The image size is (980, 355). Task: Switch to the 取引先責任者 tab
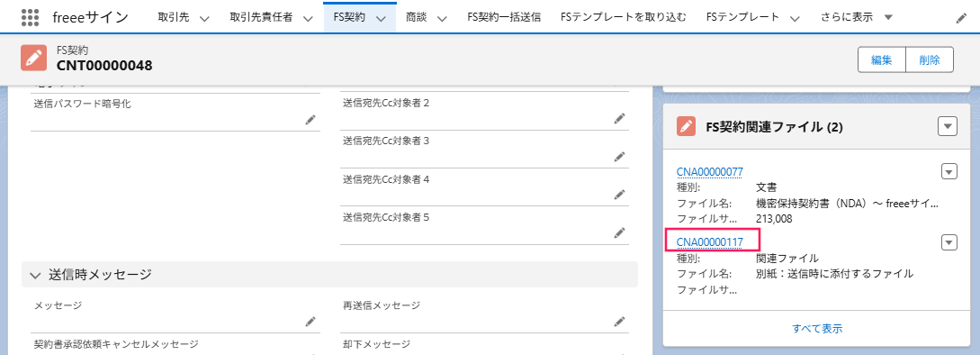(x=261, y=17)
